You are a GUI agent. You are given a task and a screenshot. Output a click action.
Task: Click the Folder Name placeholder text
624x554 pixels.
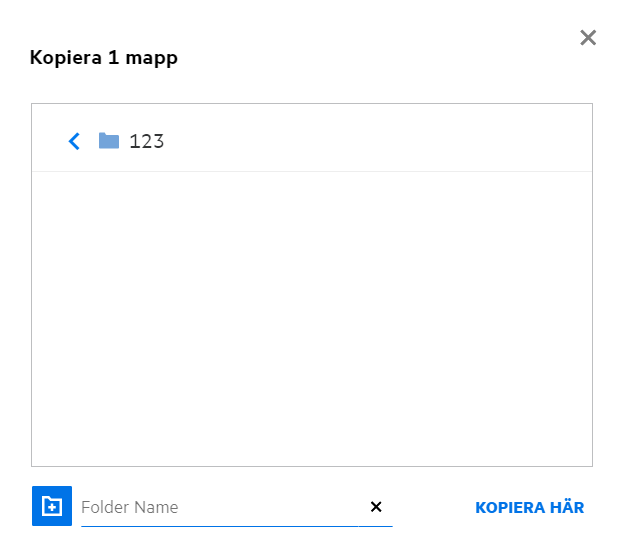tap(130, 507)
